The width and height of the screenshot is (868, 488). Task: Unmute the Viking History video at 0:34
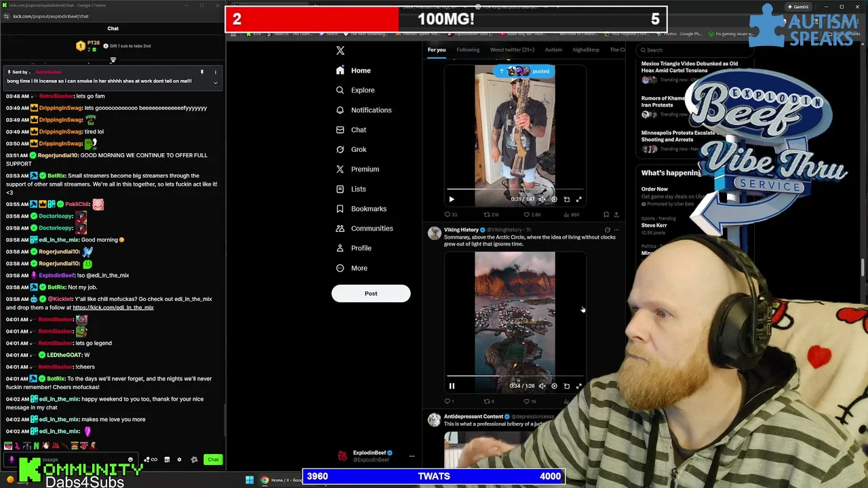point(541,386)
